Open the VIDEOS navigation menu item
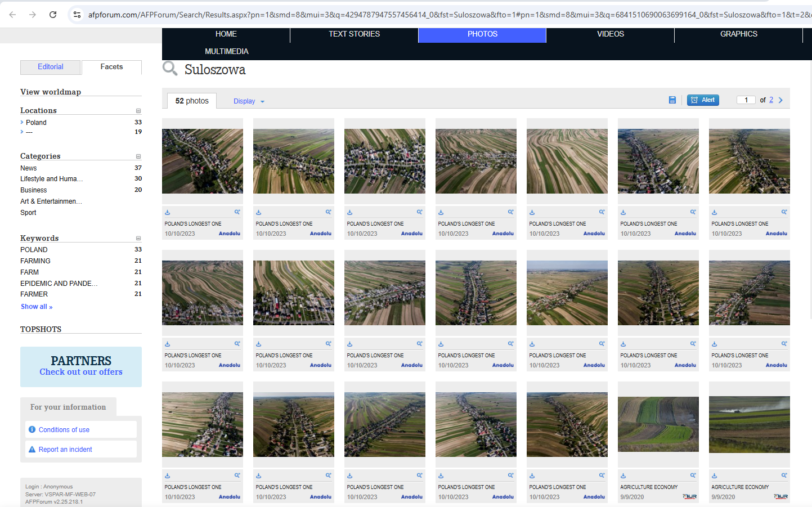The height and width of the screenshot is (507, 812). [610, 34]
